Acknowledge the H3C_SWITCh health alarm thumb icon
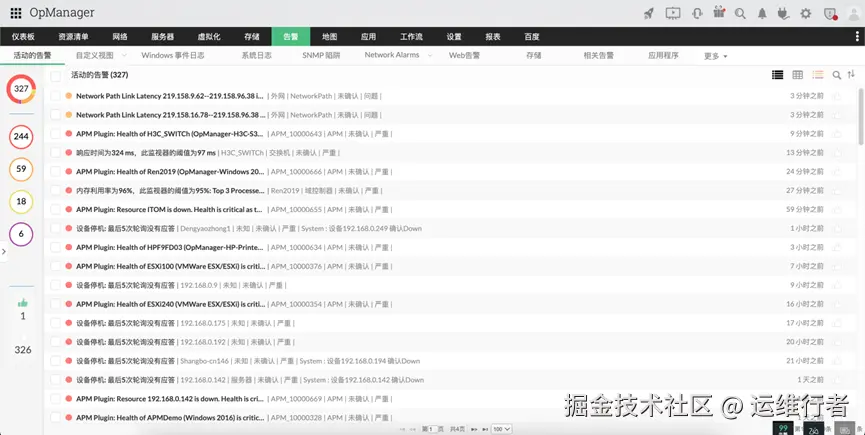This screenshot has width=865, height=435. (837, 133)
